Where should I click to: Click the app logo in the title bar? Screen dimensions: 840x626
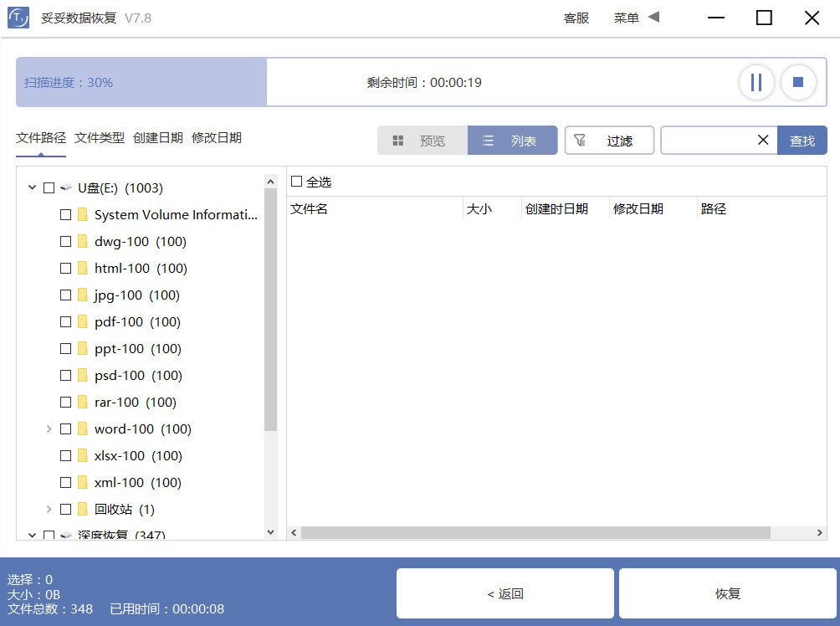(x=18, y=17)
